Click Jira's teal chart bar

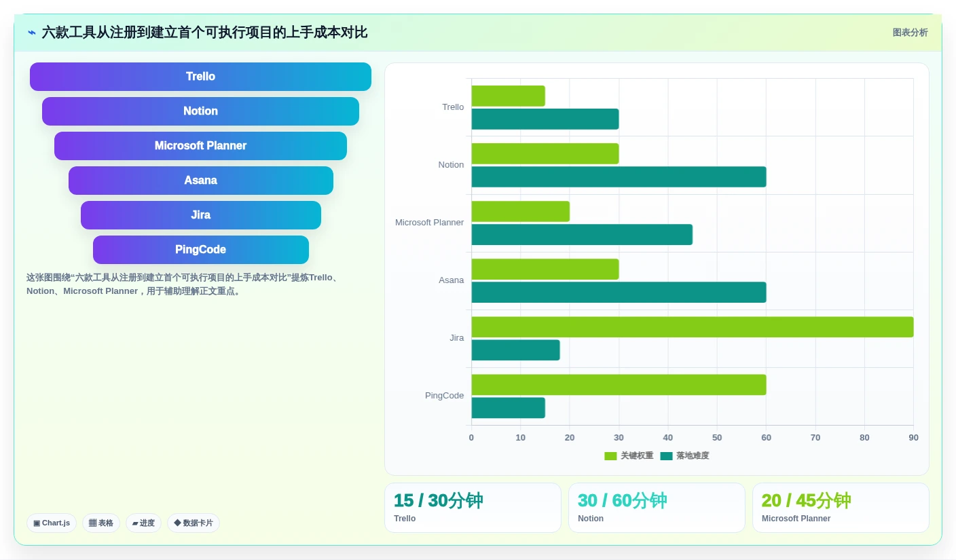515,350
